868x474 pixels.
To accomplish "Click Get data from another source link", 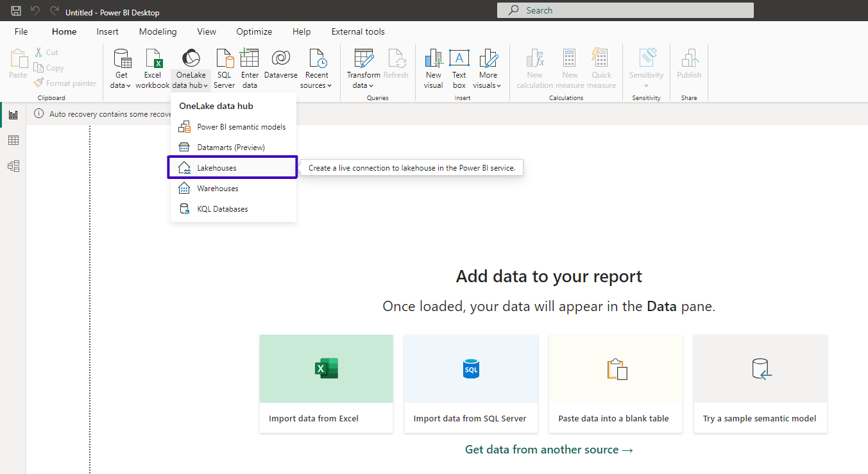I will tap(549, 449).
